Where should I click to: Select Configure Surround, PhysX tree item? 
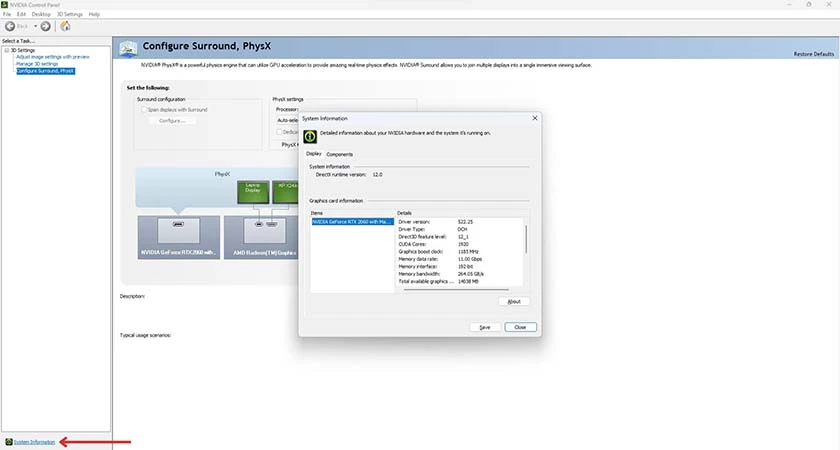(x=46, y=71)
